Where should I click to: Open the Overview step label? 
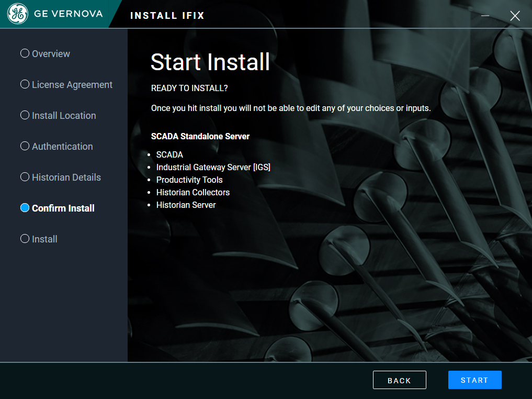coord(51,53)
